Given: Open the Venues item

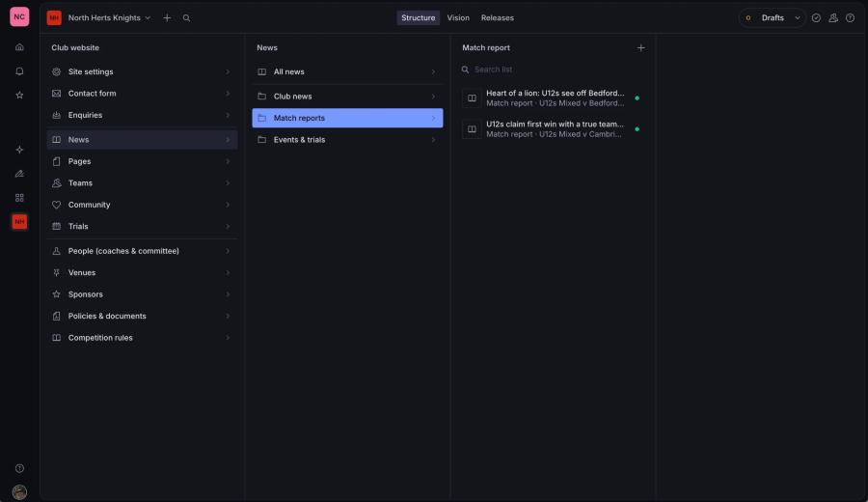Looking at the screenshot, I should point(143,272).
